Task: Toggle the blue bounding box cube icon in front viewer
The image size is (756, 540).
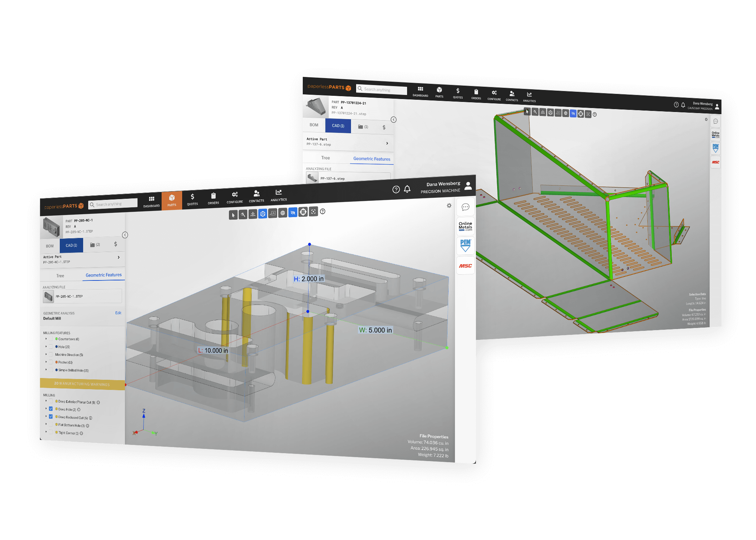Action: 263,214
